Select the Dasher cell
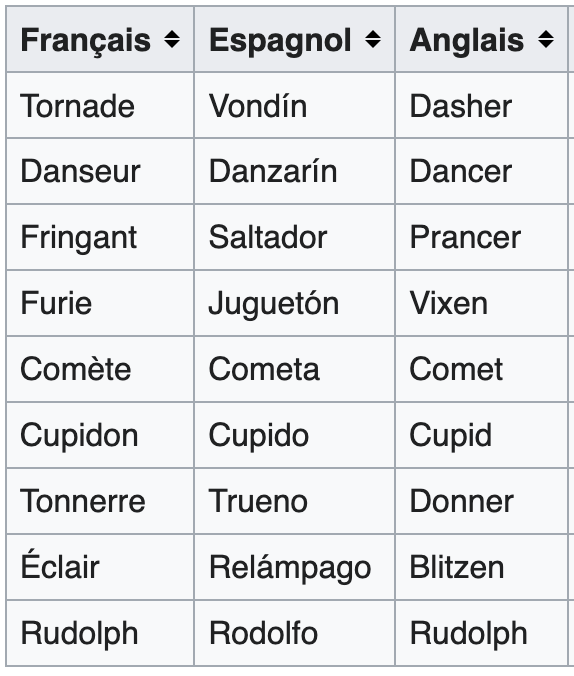This screenshot has height=676, width=574. coord(481,105)
